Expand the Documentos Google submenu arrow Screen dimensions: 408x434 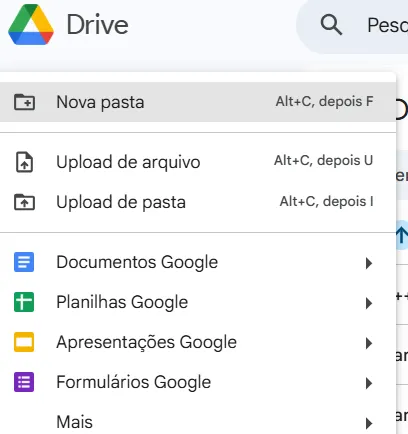pyautogui.click(x=369, y=263)
